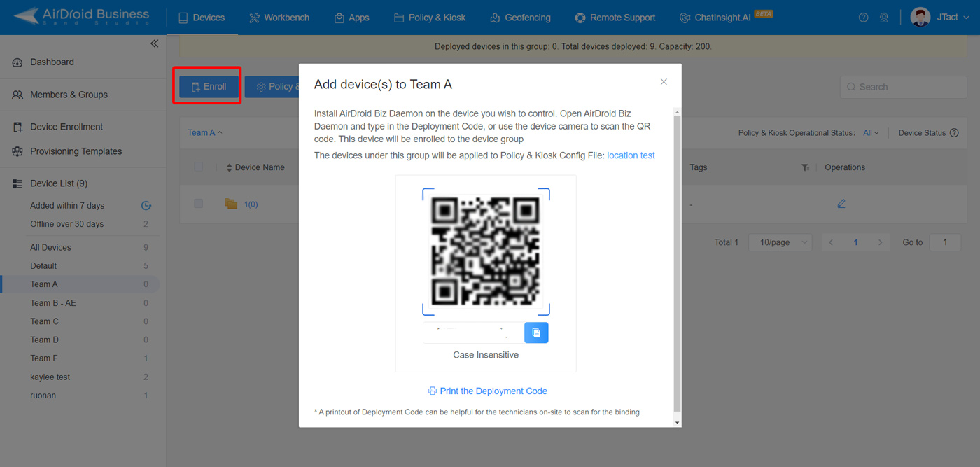Viewport: 980px width, 467px height.
Task: Click the Device List sidebar icon
Action: (17, 183)
